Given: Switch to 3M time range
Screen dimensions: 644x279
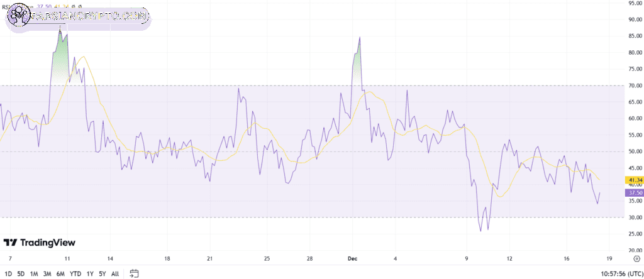Looking at the screenshot, I should 47,274.
